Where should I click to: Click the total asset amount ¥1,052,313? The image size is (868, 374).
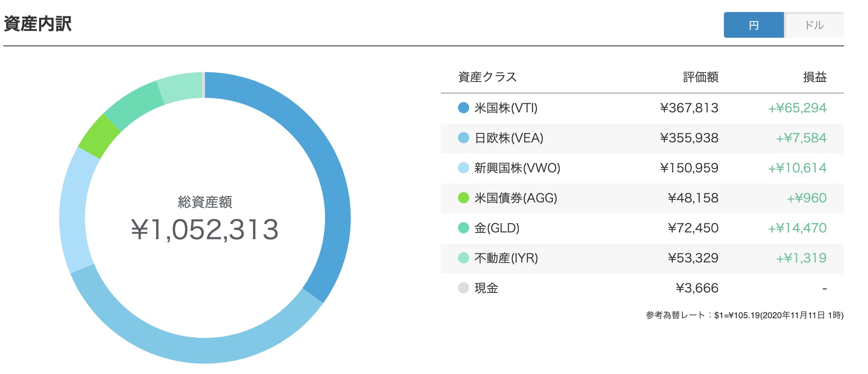(205, 229)
